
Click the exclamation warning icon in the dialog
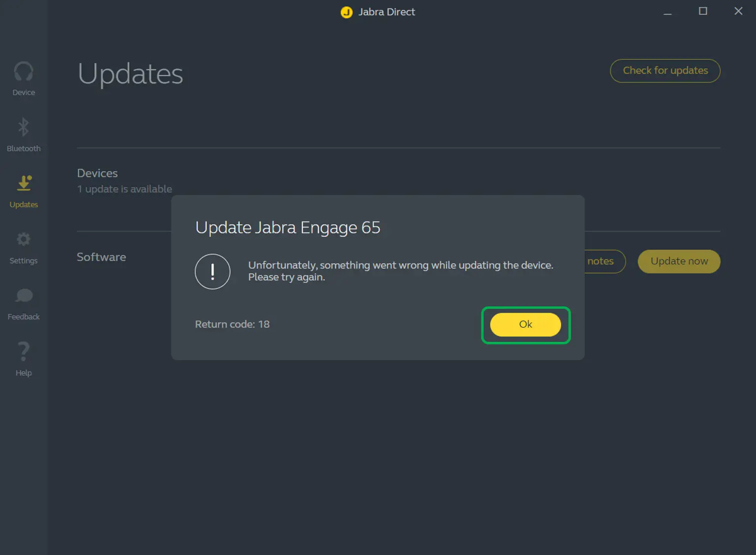tap(213, 272)
